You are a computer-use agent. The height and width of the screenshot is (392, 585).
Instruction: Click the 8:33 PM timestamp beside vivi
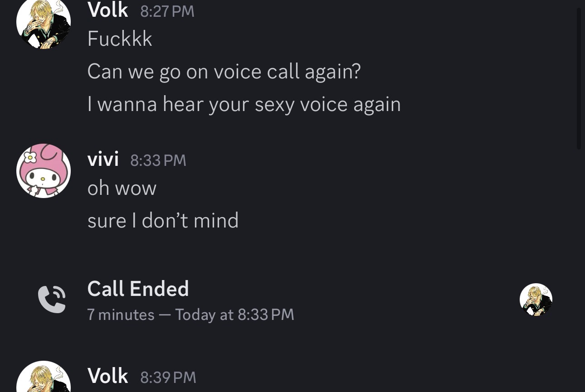(x=158, y=160)
